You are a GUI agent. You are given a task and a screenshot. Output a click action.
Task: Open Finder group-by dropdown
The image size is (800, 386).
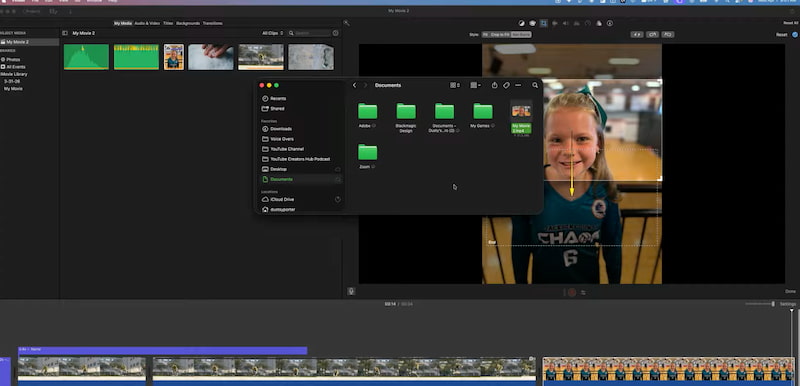[475, 85]
